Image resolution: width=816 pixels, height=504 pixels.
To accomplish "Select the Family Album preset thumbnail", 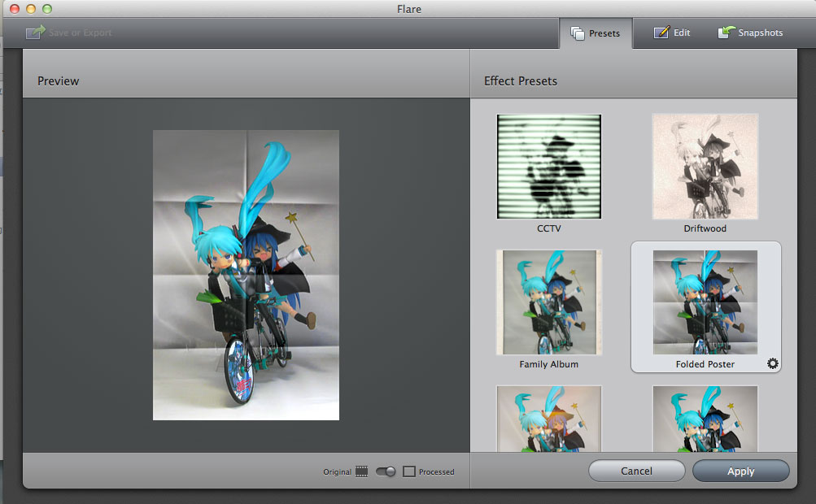I will point(549,302).
